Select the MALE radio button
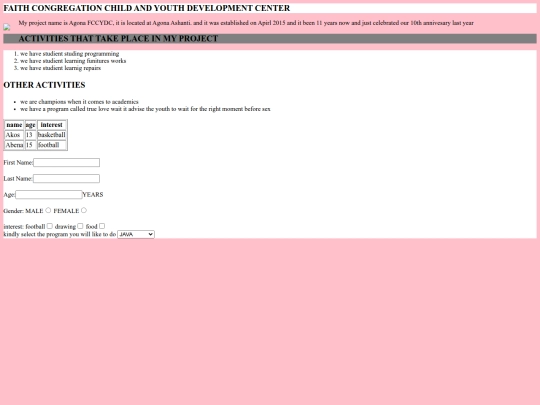The image size is (540, 405). coord(48,210)
